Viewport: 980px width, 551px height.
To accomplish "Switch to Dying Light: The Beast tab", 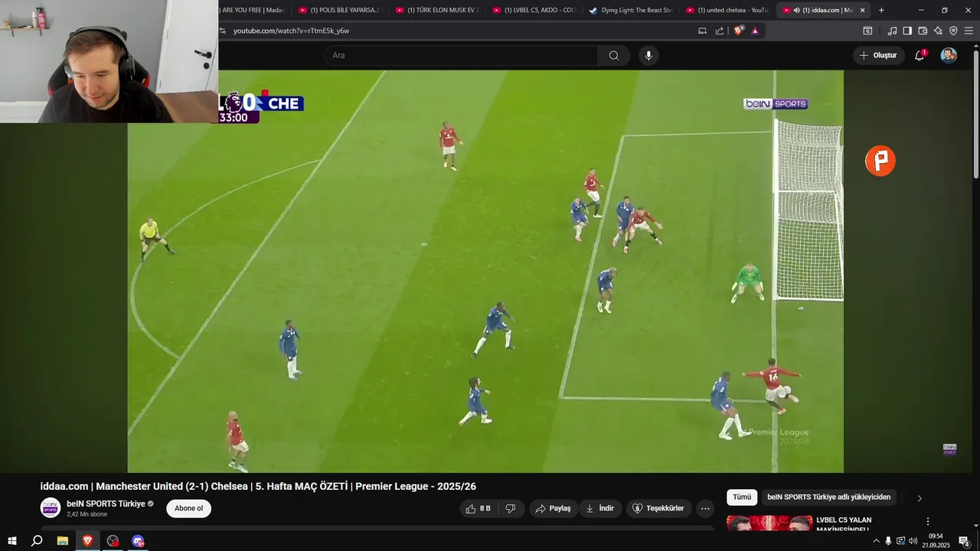I will [630, 10].
